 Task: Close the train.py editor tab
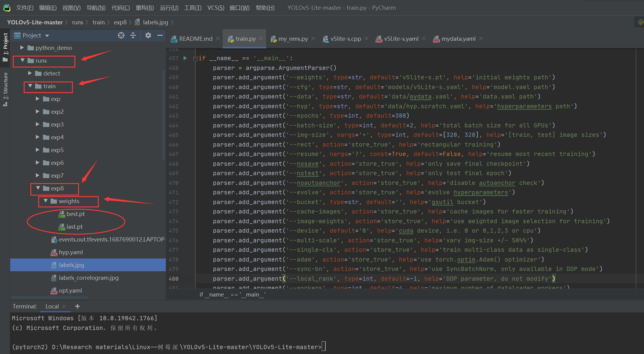click(261, 39)
